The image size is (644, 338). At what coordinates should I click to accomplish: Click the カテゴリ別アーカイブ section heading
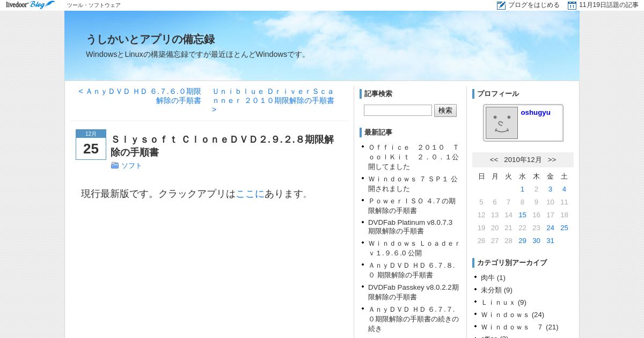click(512, 263)
